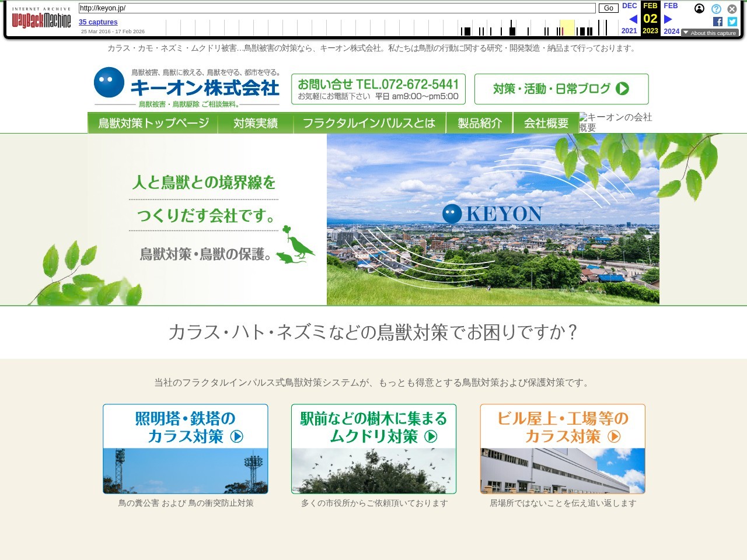Expand About this capture
This screenshot has height=560, width=747.
710,33
